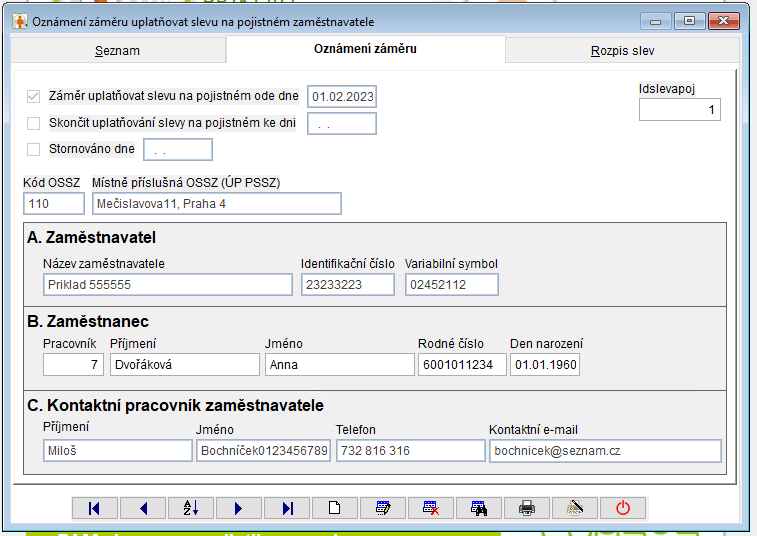This screenshot has width=757, height=536.
Task: Open Rozpis slev tab
Action: (x=622, y=51)
